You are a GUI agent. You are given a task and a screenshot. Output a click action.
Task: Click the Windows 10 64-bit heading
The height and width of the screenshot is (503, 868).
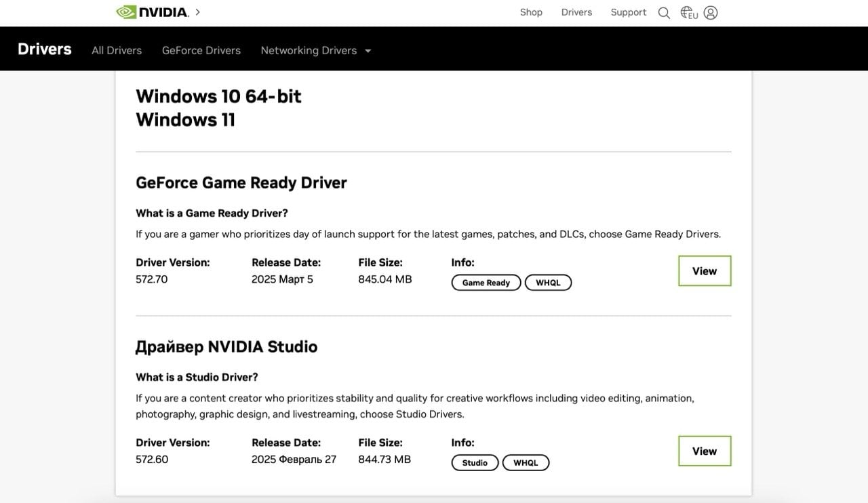coord(218,96)
